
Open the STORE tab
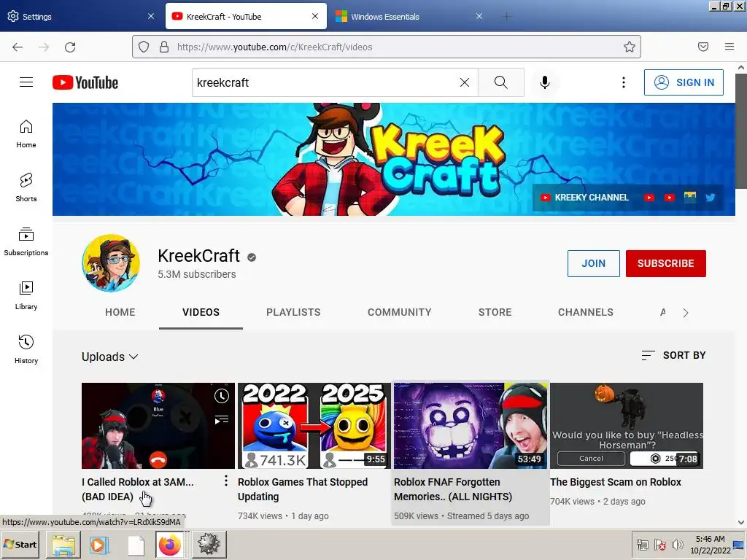(495, 312)
